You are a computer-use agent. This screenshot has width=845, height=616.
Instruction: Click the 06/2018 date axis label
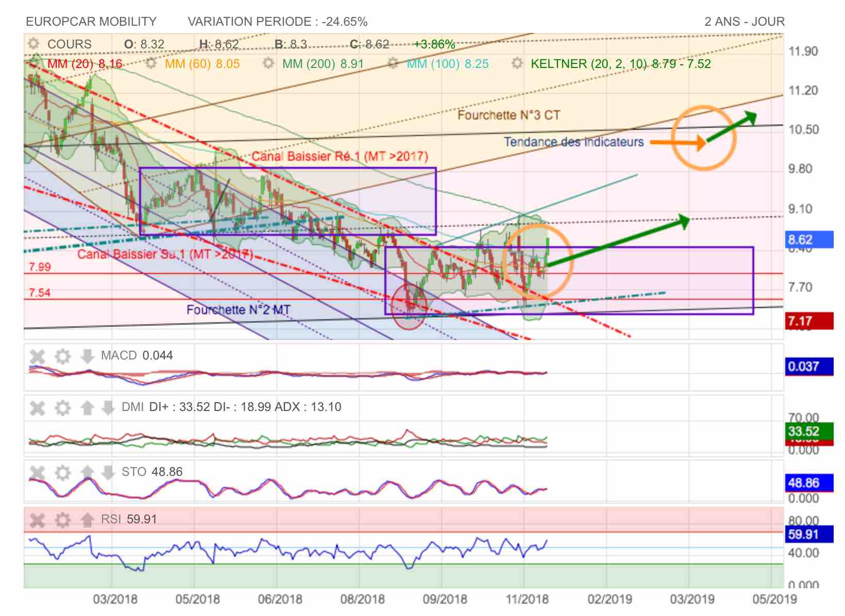280,600
